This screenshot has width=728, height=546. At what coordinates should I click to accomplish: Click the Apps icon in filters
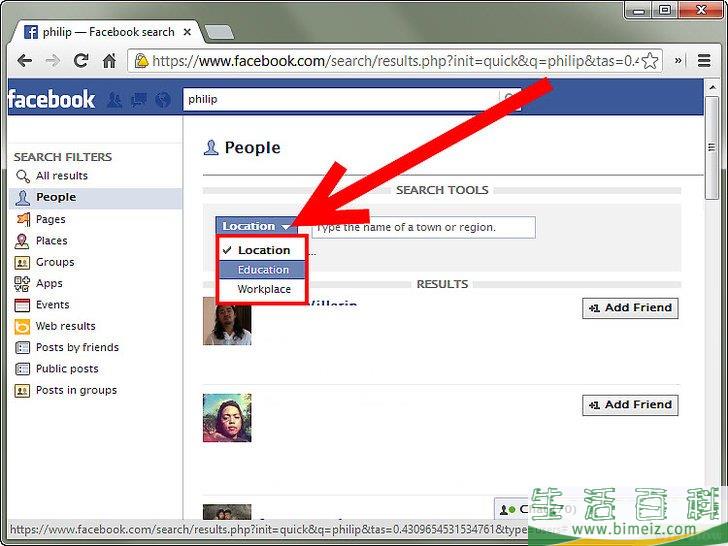click(22, 283)
